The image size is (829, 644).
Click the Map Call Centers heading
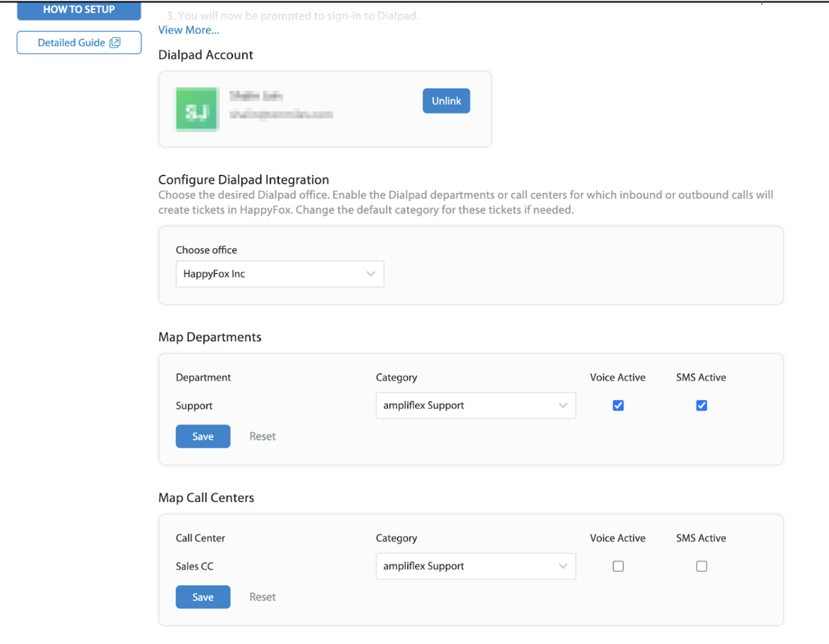coord(207,498)
